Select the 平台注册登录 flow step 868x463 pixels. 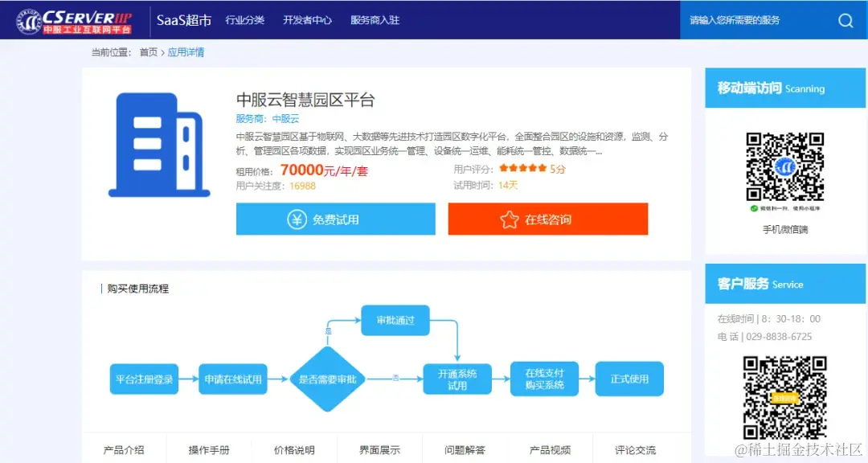click(144, 379)
